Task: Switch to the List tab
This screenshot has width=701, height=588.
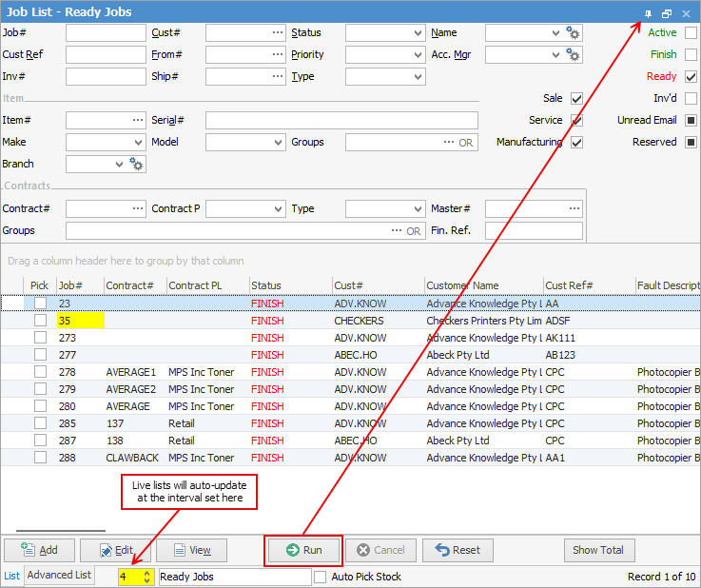Action: coord(12,576)
